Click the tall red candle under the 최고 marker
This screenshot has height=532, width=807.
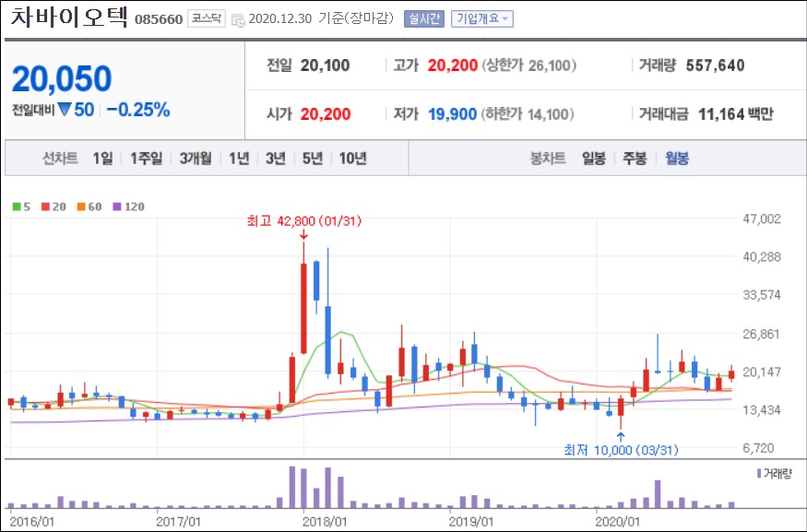(303, 308)
